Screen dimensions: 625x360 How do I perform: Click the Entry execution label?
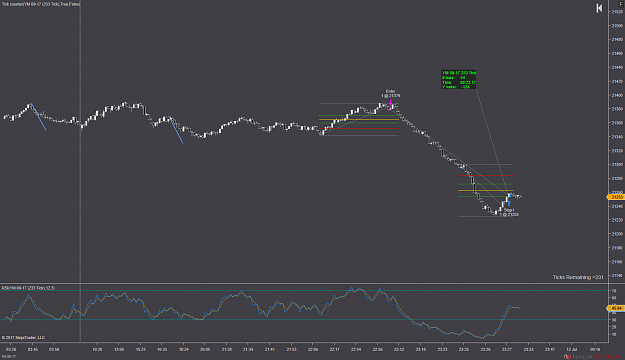(x=391, y=93)
